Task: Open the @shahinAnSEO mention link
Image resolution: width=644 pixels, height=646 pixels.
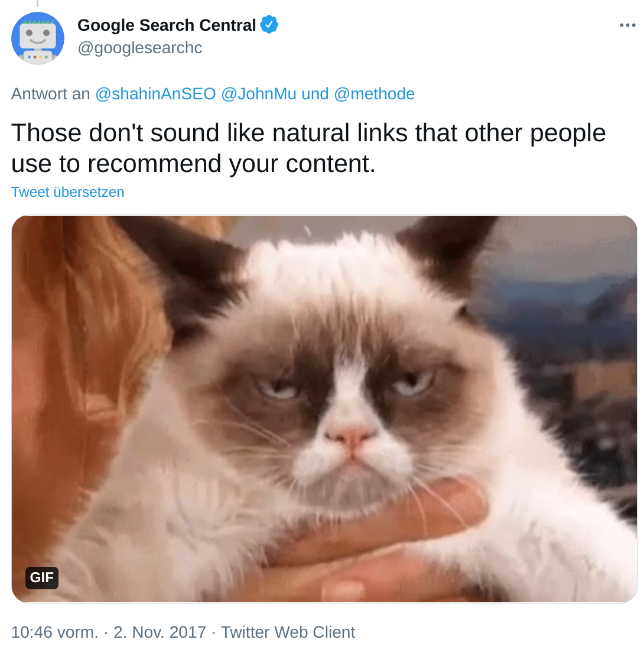Action: pyautogui.click(x=155, y=94)
